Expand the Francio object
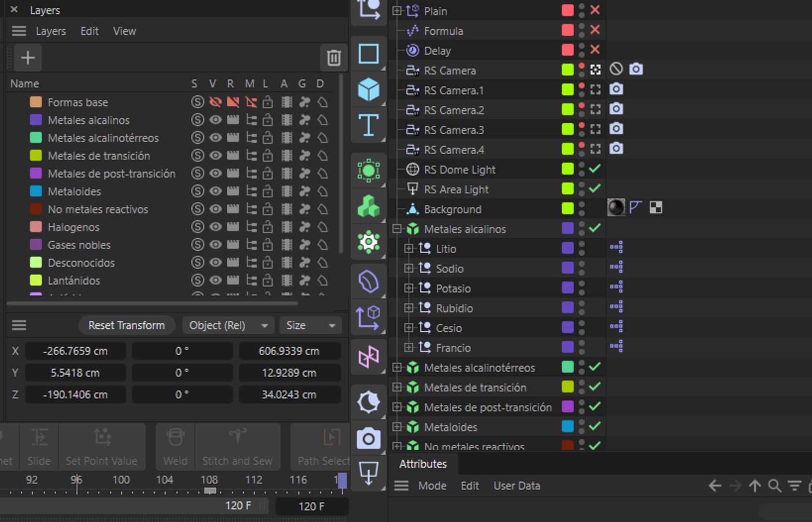812x522 pixels. 409,348
